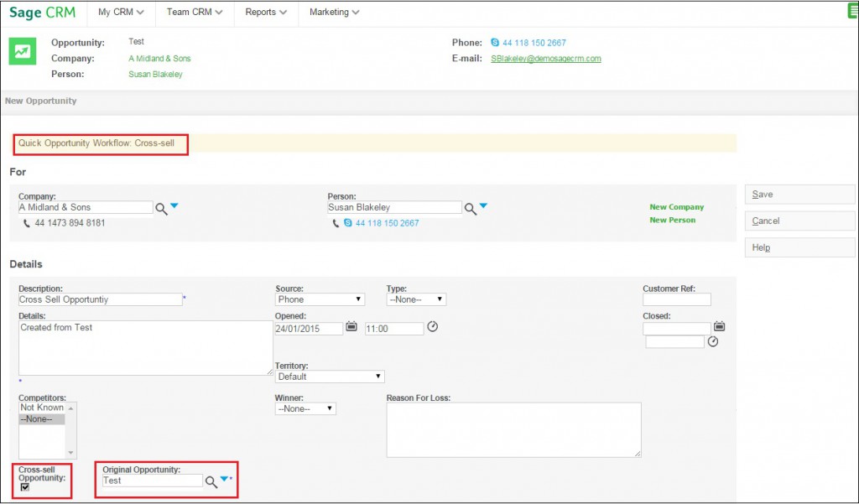Click the Save button

point(799,195)
